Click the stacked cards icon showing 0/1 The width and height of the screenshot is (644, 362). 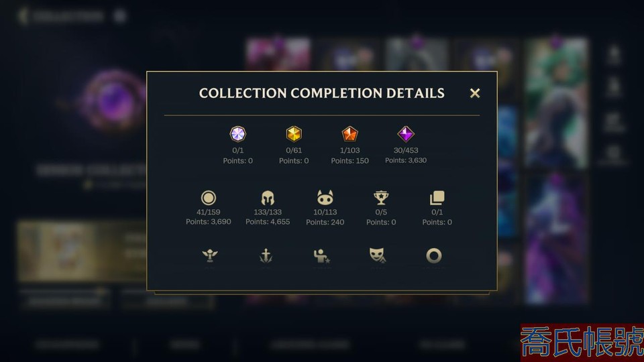point(437,197)
